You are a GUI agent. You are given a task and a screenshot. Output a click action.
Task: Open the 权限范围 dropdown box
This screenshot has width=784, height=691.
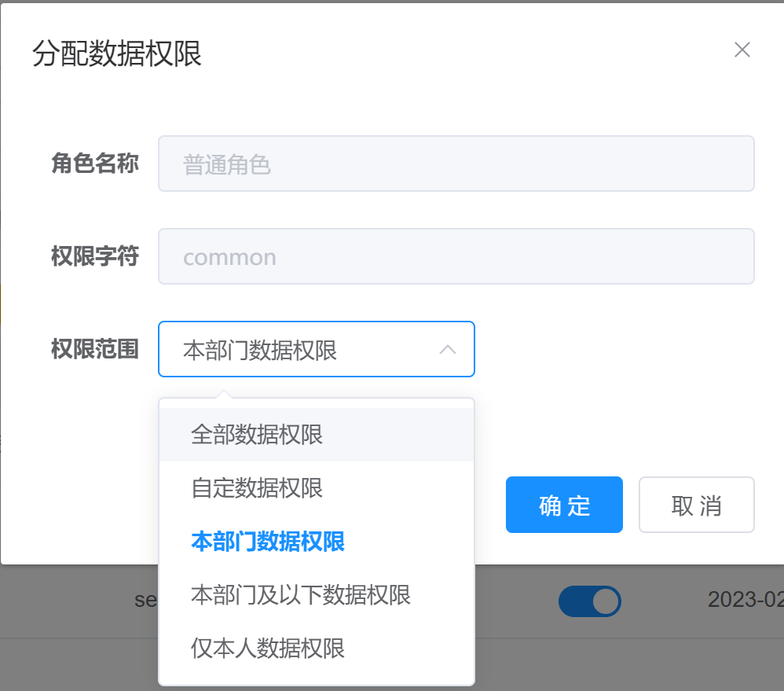[316, 349]
